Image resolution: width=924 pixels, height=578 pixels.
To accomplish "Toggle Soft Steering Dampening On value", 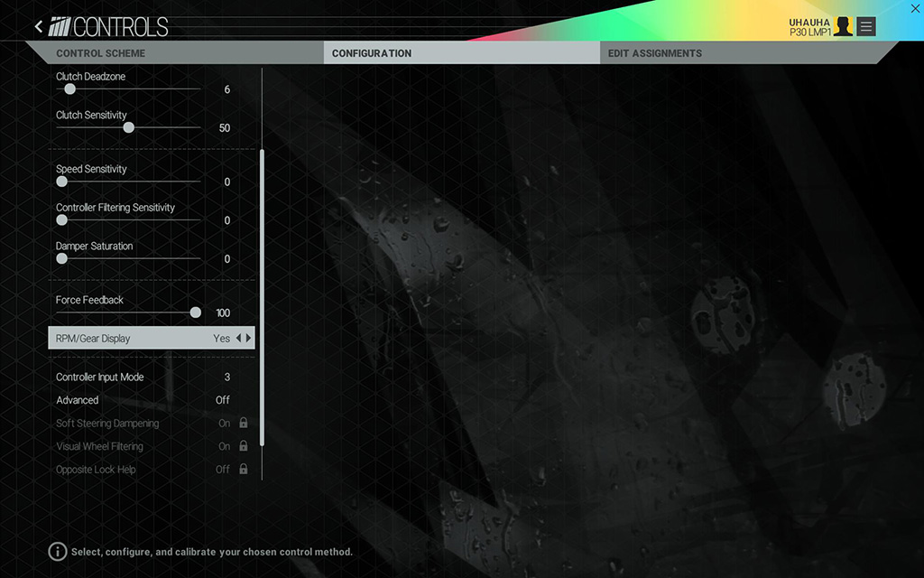I will [224, 423].
